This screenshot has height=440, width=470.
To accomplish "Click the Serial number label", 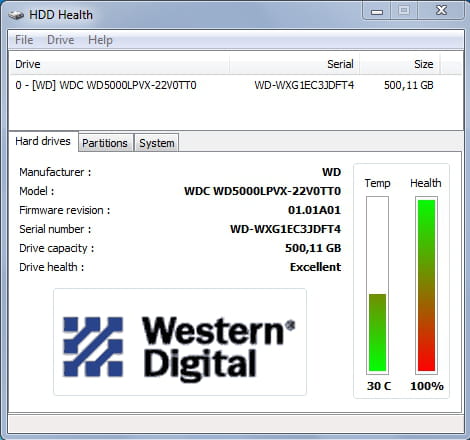I will 55,229.
